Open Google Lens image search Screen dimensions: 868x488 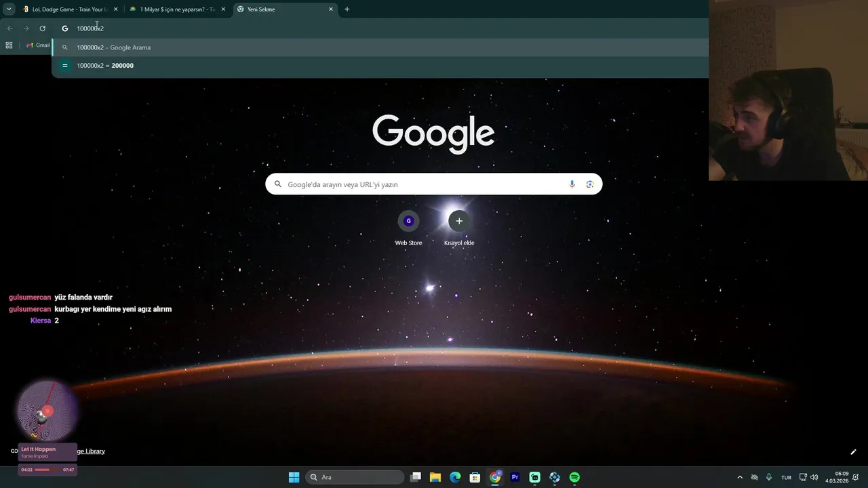point(590,184)
